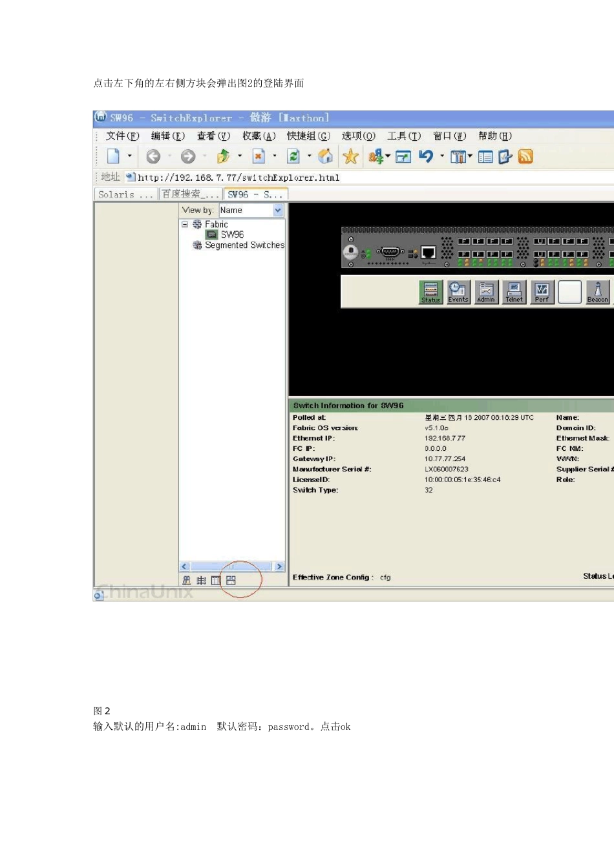Viewport: 614px width, 868px height.
Task: Toggle the Beacon button
Action: tap(598, 292)
